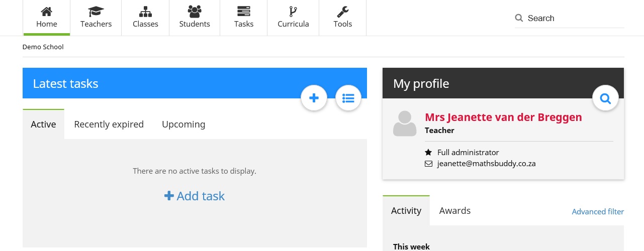Open Mrs Jeanette van der Breggen profile
This screenshot has width=644, height=251.
503,117
